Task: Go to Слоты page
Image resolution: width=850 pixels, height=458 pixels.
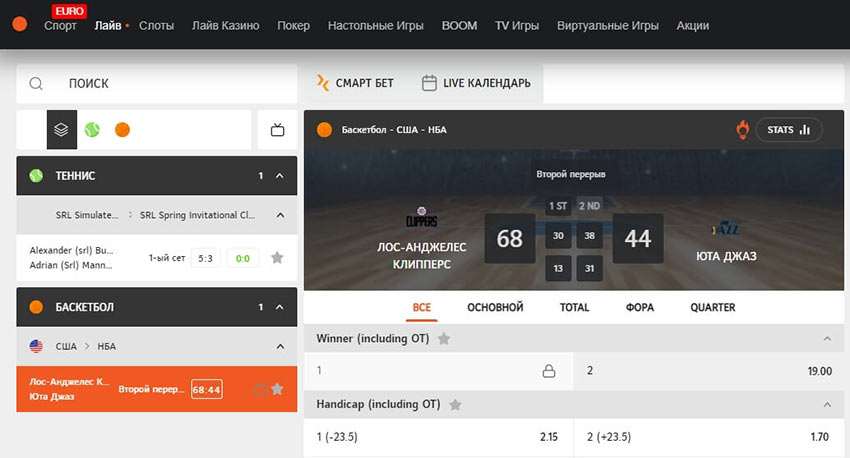Action: coord(156,25)
